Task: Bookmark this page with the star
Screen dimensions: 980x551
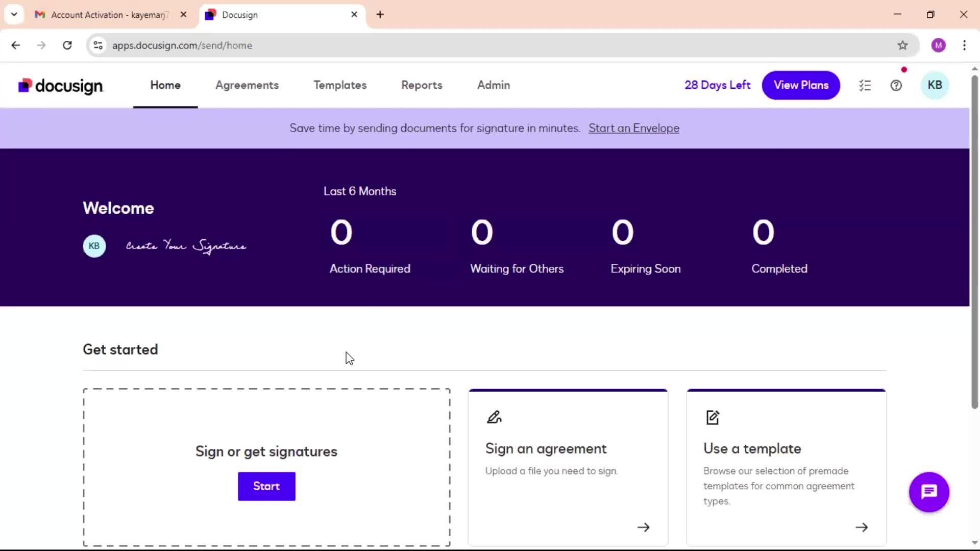Action: point(902,45)
